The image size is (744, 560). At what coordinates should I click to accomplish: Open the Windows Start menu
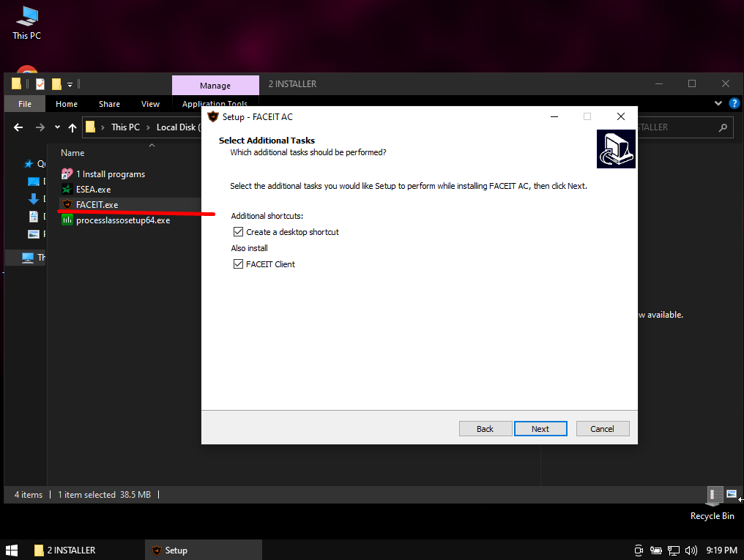click(x=12, y=550)
